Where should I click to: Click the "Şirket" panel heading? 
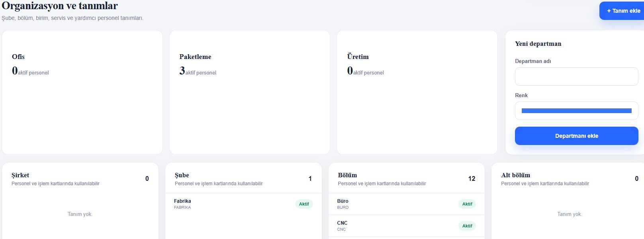[20, 175]
